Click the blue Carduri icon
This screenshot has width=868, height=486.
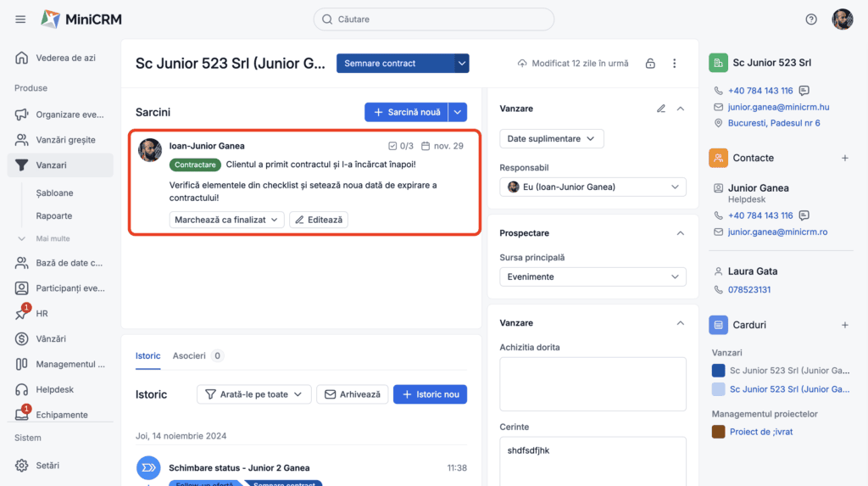[718, 325]
